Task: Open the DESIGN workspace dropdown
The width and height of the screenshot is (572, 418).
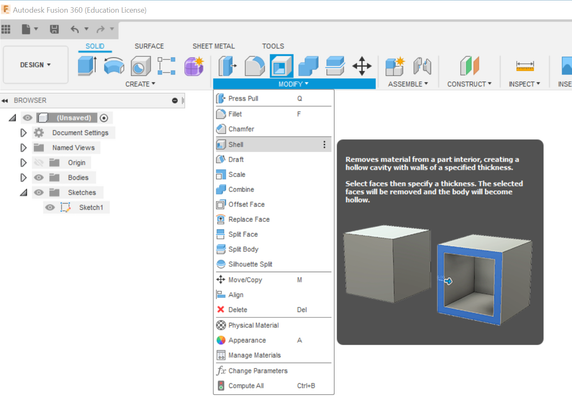Action: [x=35, y=65]
